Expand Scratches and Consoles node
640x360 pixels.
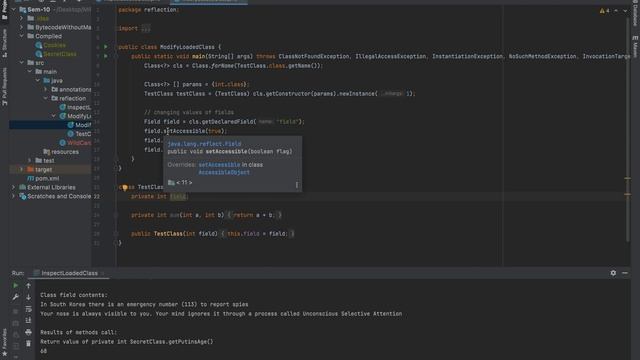tap(13, 196)
